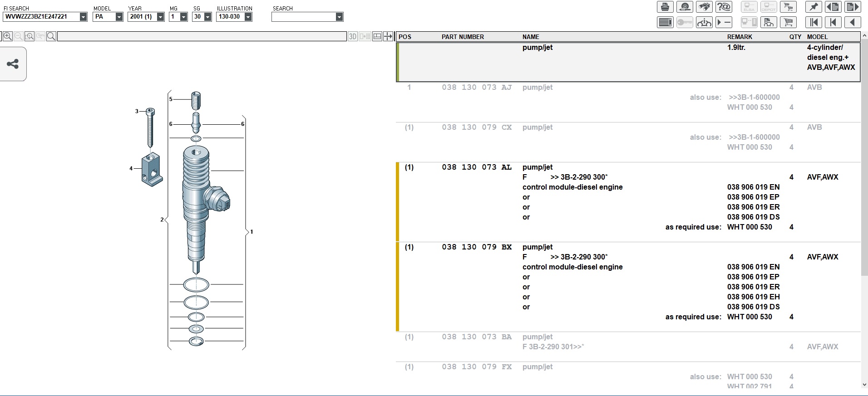The height and width of the screenshot is (396, 868).
Task: Toggle the split layout view icon
Action: click(x=377, y=37)
